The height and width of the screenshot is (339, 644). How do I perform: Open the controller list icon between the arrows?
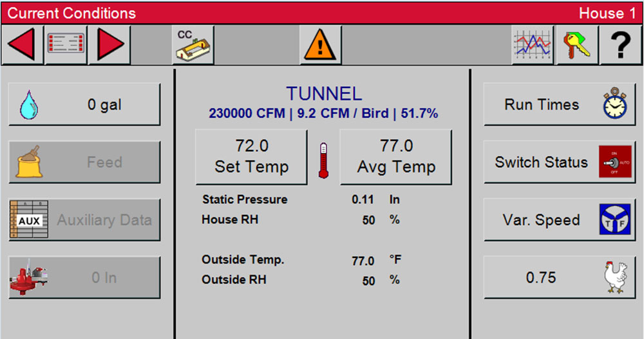[66, 45]
